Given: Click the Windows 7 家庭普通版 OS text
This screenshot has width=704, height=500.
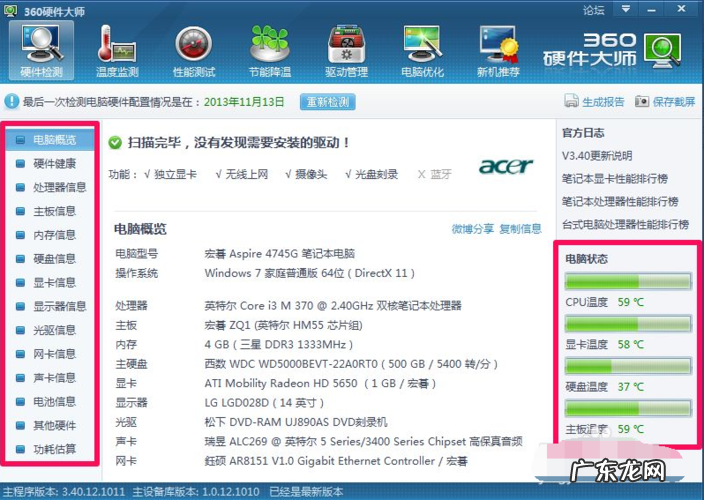Looking at the screenshot, I should pyautogui.click(x=309, y=273).
